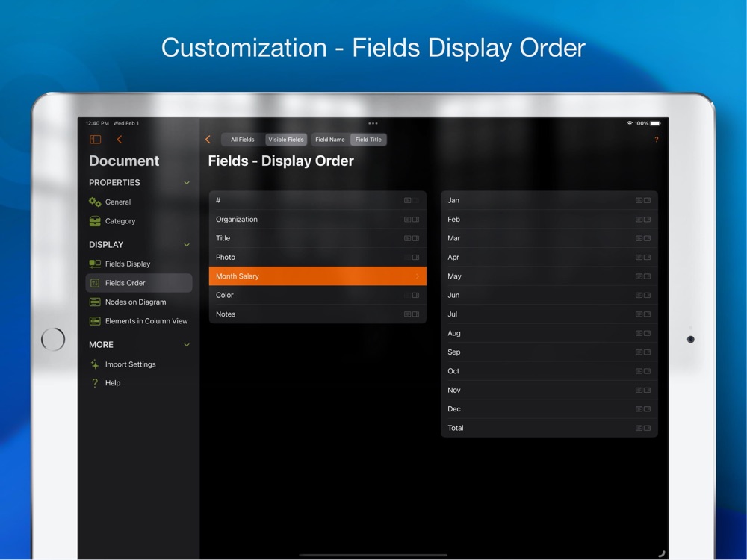Select the Field Title segment
Image resolution: width=747 pixels, height=560 pixels.
pyautogui.click(x=368, y=140)
